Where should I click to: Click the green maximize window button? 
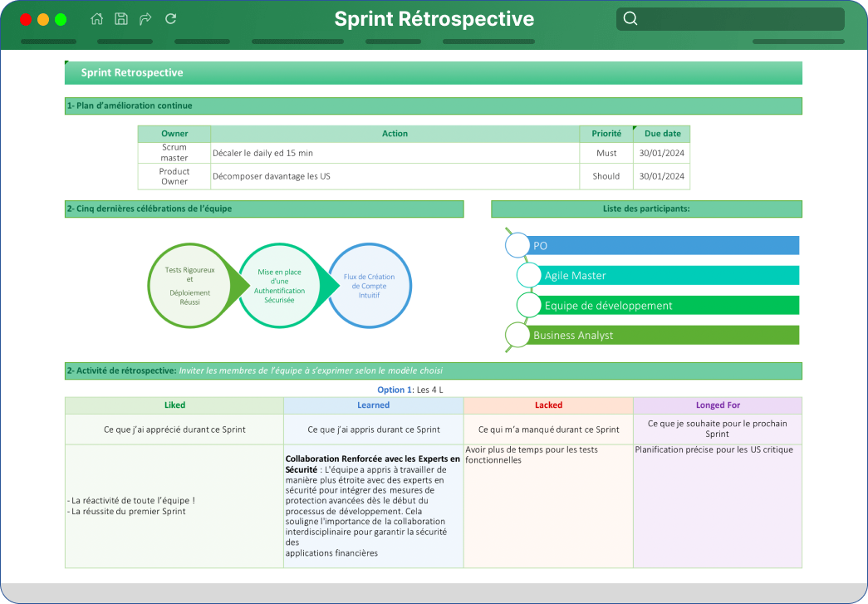pyautogui.click(x=61, y=19)
